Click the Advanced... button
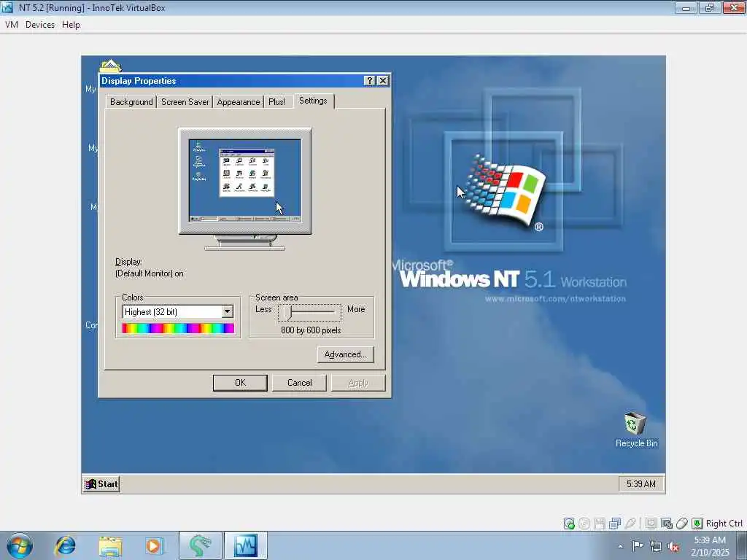 pyautogui.click(x=345, y=354)
